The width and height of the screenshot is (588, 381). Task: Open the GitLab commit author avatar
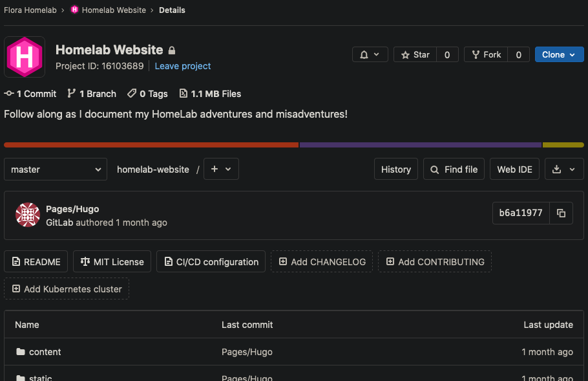click(x=27, y=214)
